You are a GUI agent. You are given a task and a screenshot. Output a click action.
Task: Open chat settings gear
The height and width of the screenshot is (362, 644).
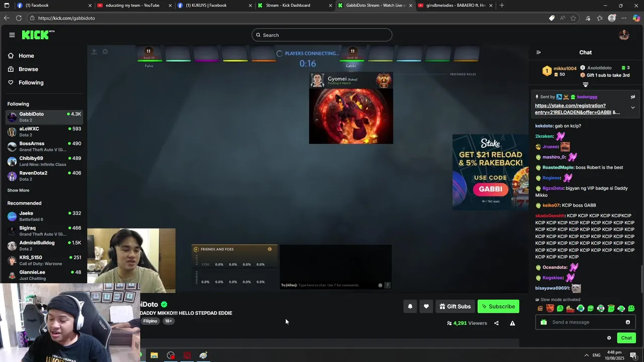pos(609,338)
